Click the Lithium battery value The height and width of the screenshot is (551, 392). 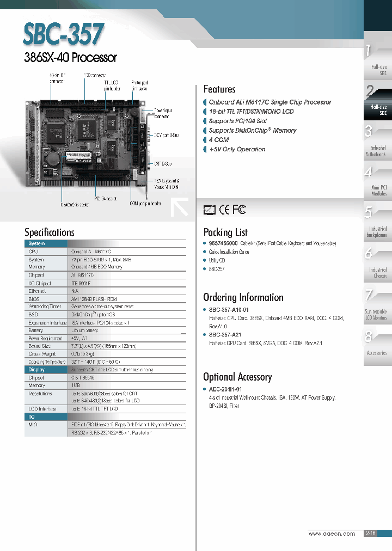(x=84, y=330)
